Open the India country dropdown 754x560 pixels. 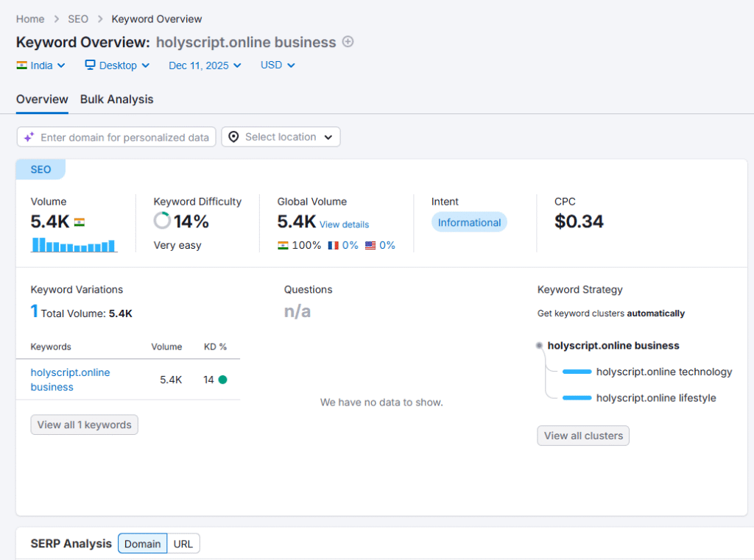tap(41, 65)
